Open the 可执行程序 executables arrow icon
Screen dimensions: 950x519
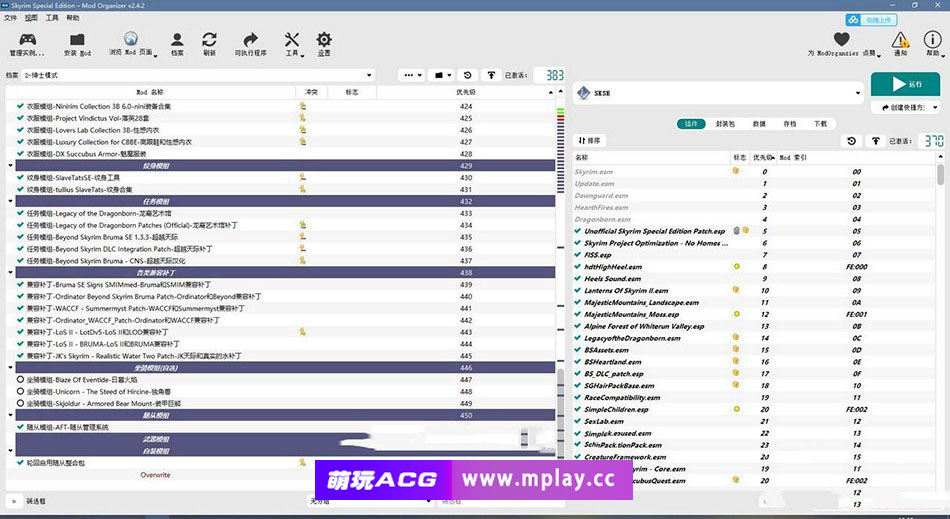[x=250, y=40]
